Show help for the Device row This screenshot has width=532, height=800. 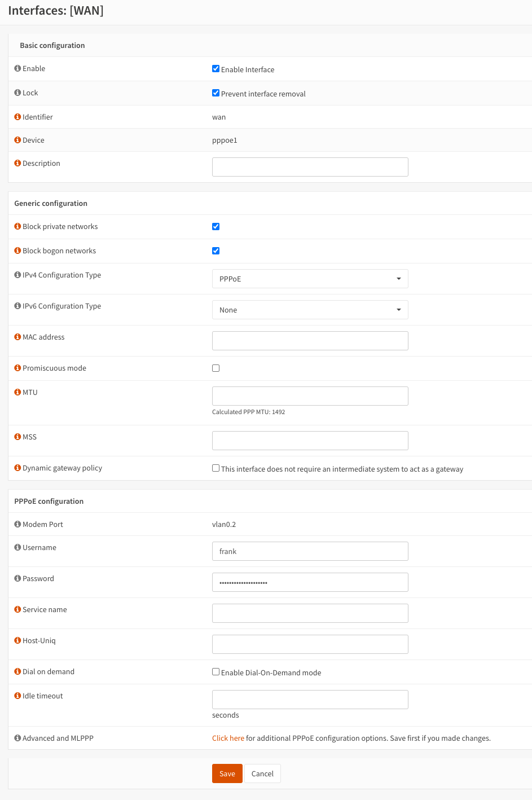pos(17,140)
